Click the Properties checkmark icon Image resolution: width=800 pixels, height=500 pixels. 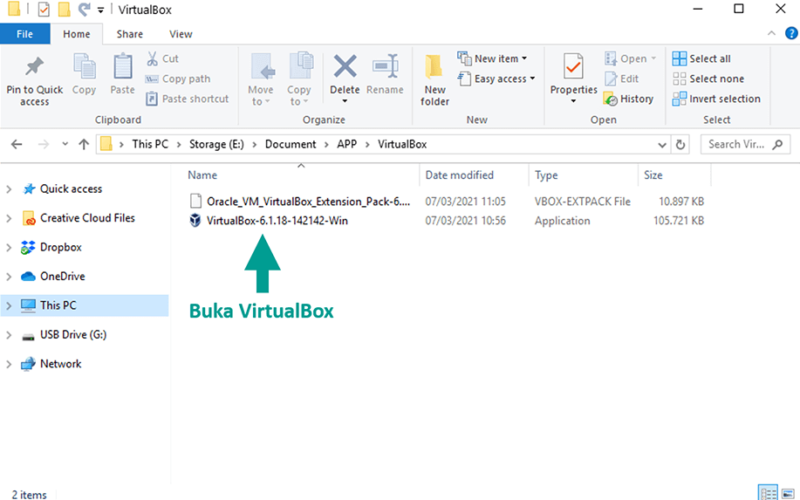click(573, 66)
